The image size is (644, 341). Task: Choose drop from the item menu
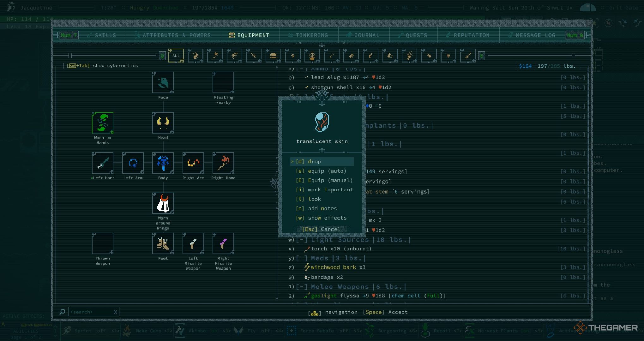[322, 161]
